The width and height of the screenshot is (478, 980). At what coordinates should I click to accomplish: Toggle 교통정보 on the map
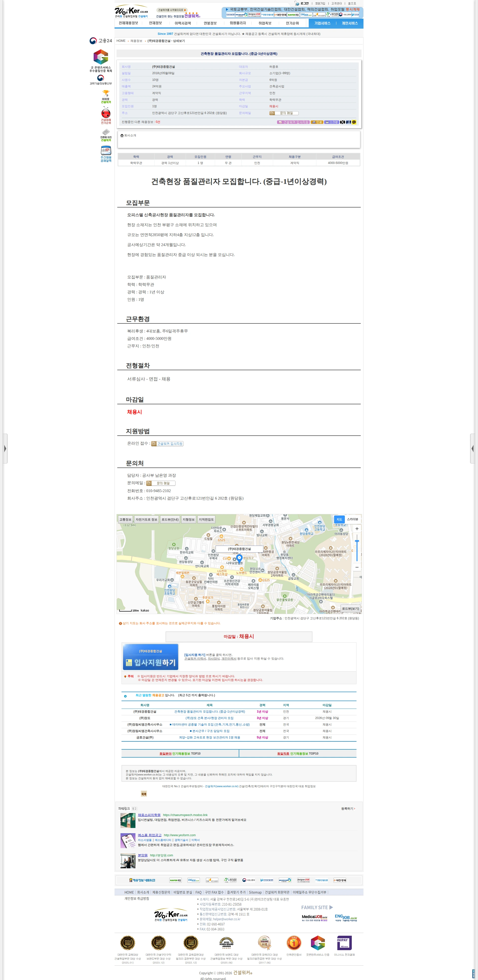pyautogui.click(x=125, y=519)
